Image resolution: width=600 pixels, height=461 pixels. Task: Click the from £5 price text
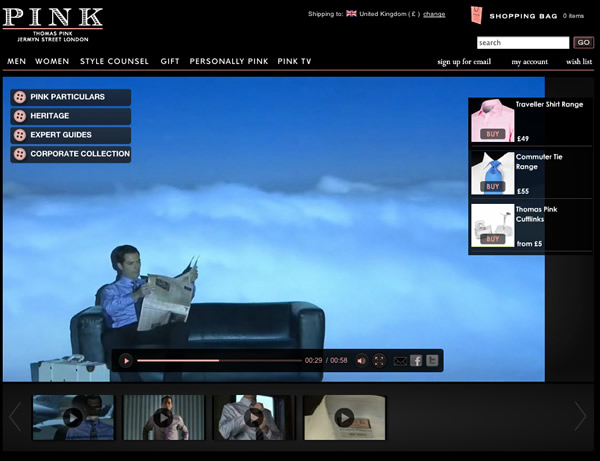(529, 244)
